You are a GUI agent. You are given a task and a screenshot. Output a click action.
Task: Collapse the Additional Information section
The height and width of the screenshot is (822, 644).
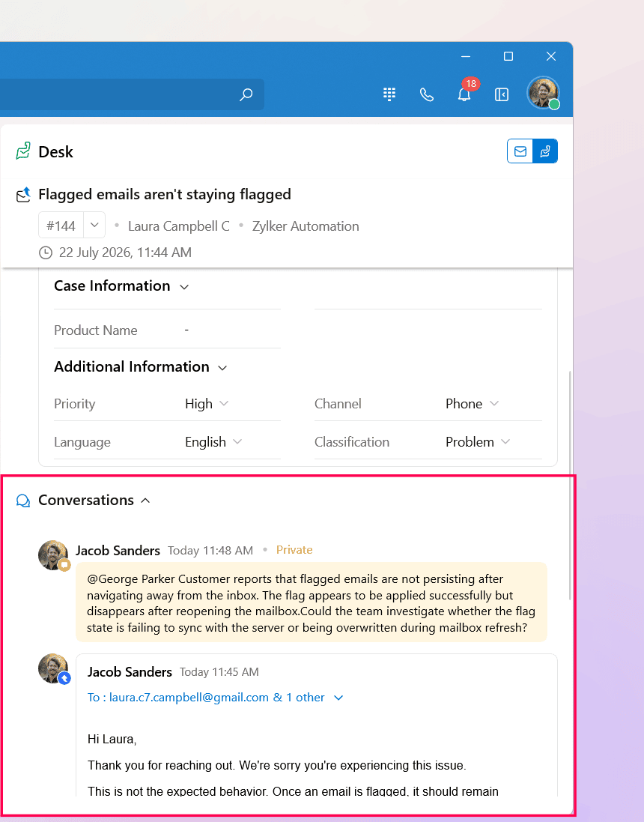click(222, 368)
